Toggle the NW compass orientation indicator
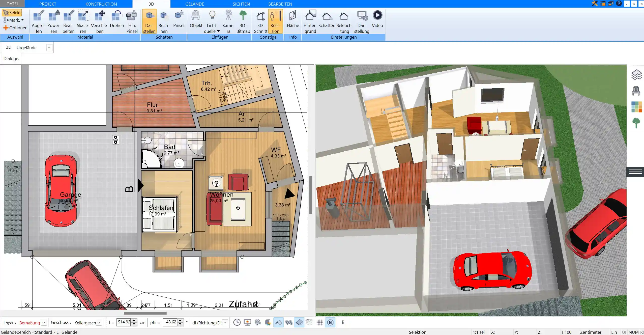The image size is (644, 335). 330,322
